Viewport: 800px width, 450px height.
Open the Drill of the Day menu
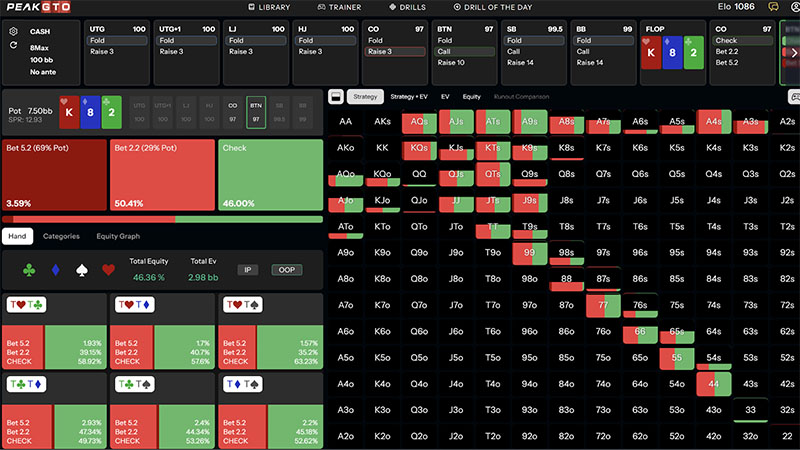pyautogui.click(x=497, y=7)
